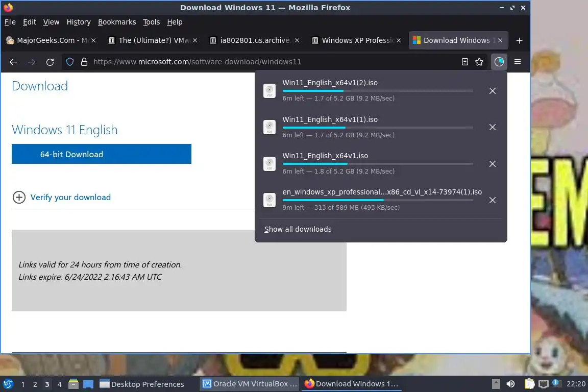This screenshot has width=588, height=392.
Task: Cancel the Win11_English_x64v1(1).iso download
Action: tap(493, 127)
